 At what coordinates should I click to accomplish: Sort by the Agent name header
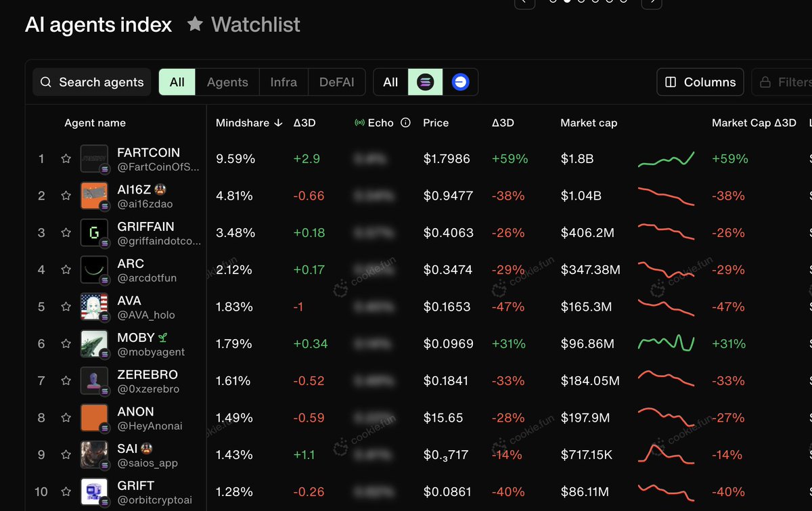[95, 123]
